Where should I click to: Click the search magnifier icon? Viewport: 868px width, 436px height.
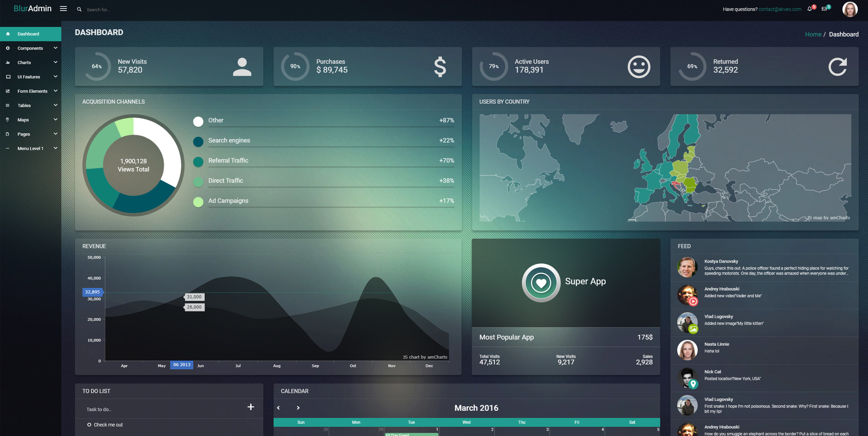[79, 10]
